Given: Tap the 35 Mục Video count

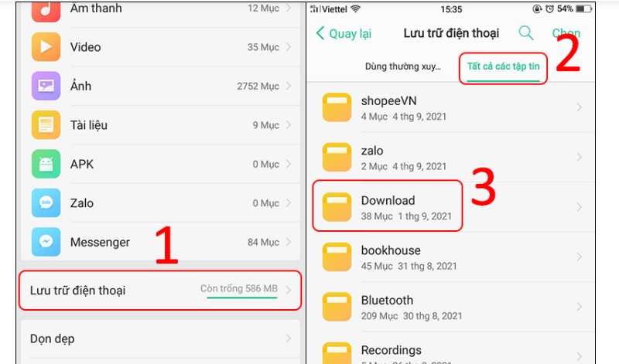Looking at the screenshot, I should 263,47.
